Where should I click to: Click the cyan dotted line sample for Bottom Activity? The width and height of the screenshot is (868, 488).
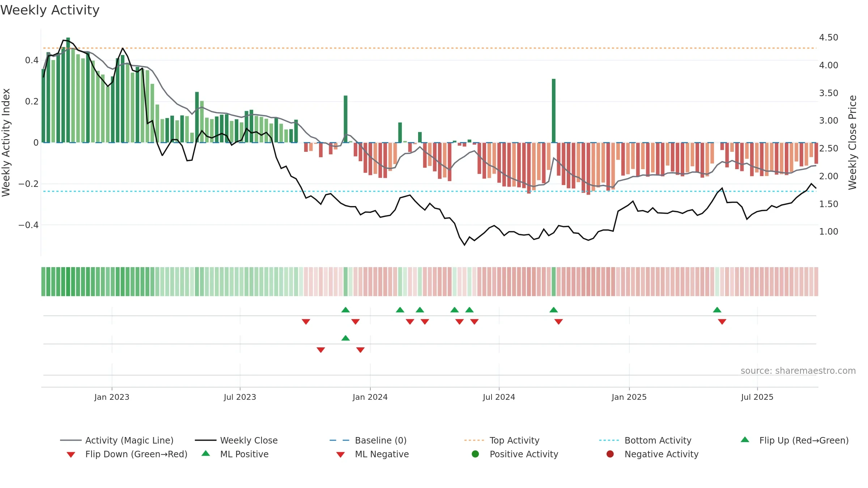pyautogui.click(x=609, y=440)
